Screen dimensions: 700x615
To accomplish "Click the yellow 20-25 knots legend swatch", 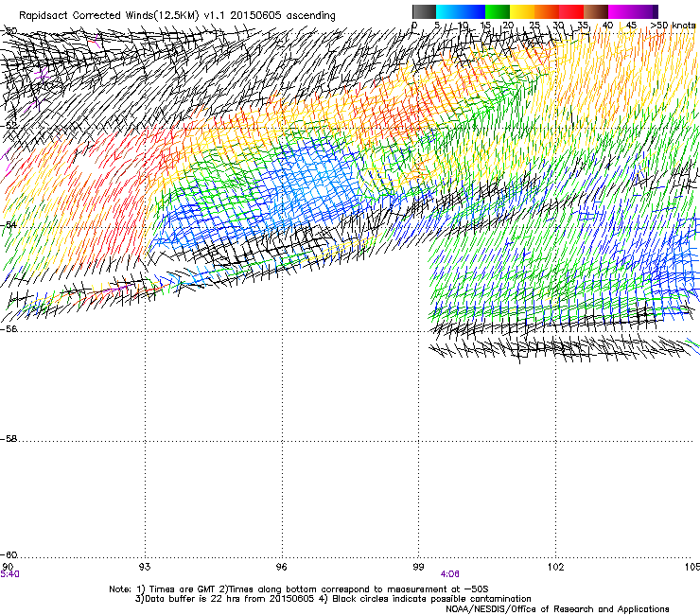I will pyautogui.click(x=522, y=11).
